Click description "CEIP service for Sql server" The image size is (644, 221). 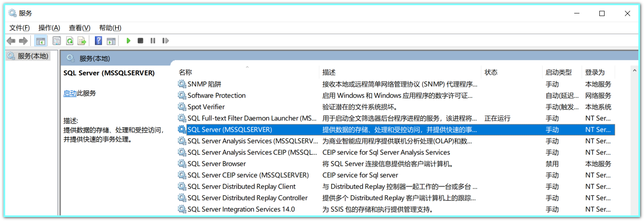point(360,175)
